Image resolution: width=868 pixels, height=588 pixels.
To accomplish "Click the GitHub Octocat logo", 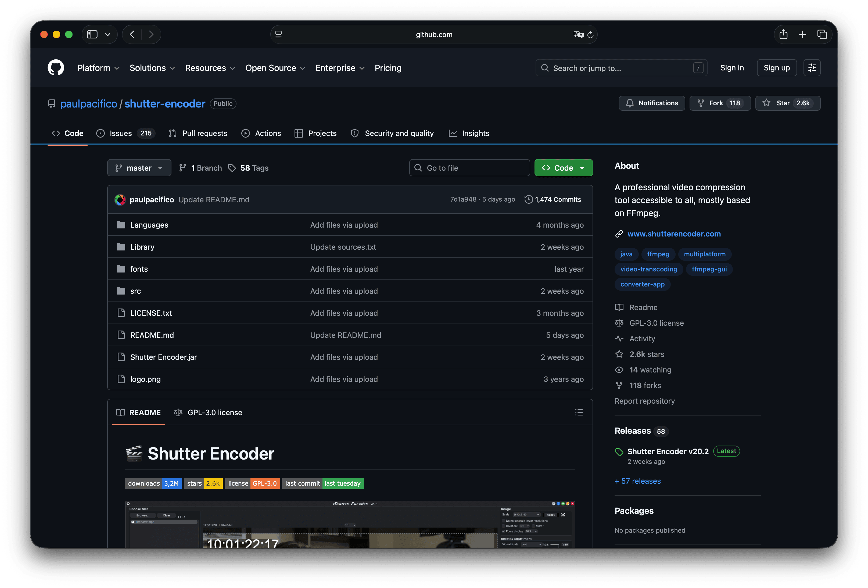I will coord(56,68).
